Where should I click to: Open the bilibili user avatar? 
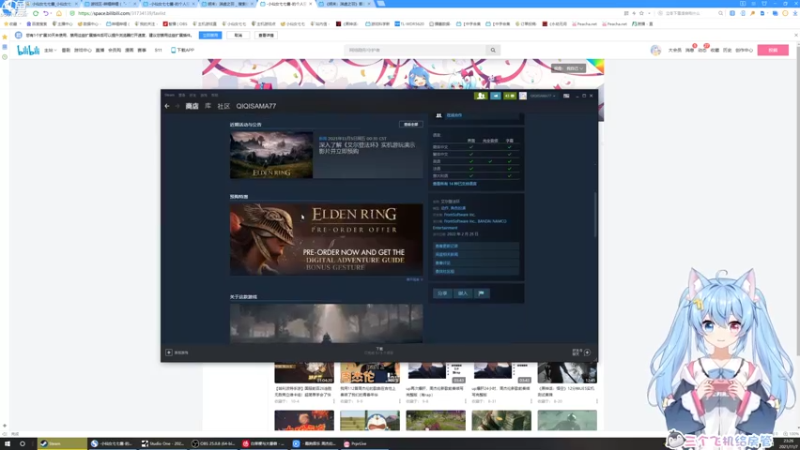(x=656, y=50)
